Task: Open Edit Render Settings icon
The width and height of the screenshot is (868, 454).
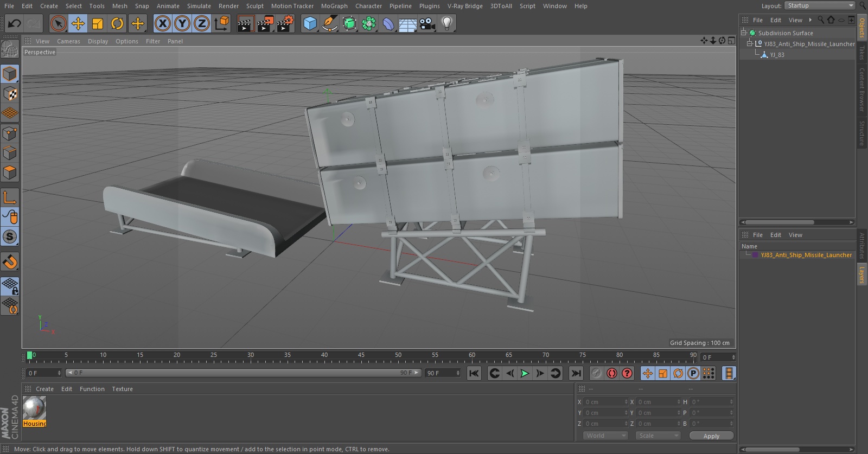Action: coord(285,23)
